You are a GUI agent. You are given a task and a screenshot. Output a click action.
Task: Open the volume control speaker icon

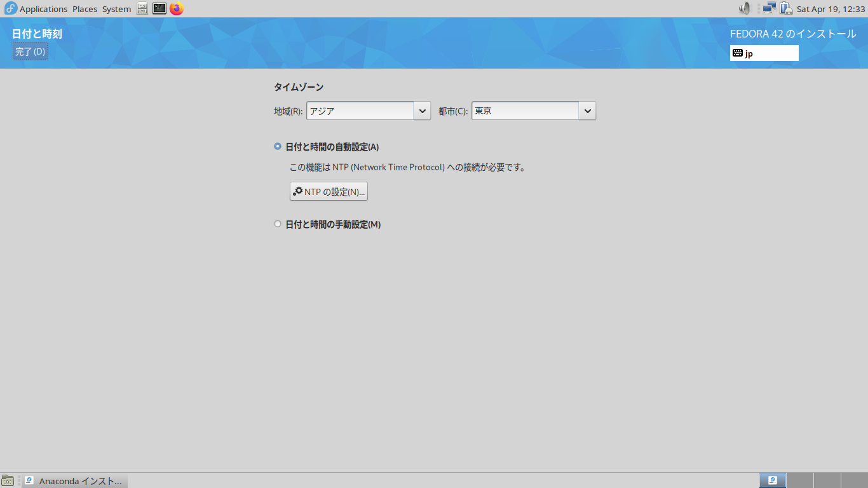pyautogui.click(x=745, y=9)
